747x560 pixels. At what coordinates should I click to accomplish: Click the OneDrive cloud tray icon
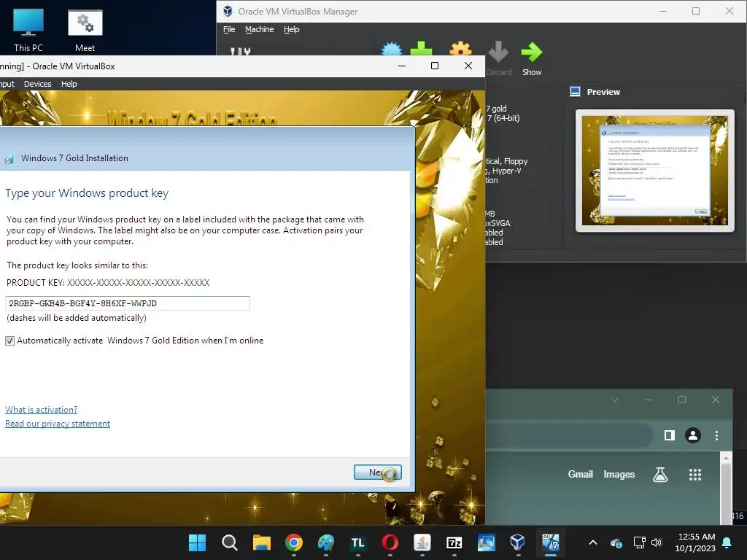click(616, 542)
